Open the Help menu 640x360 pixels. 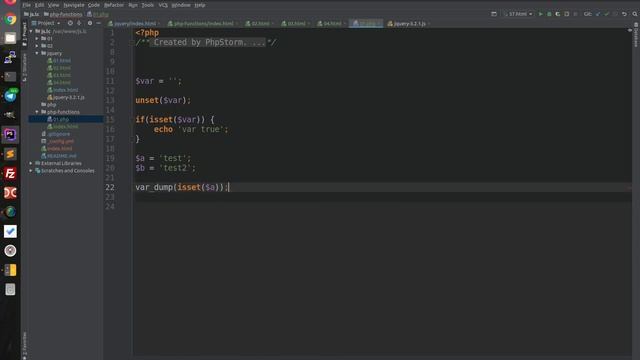click(x=200, y=5)
